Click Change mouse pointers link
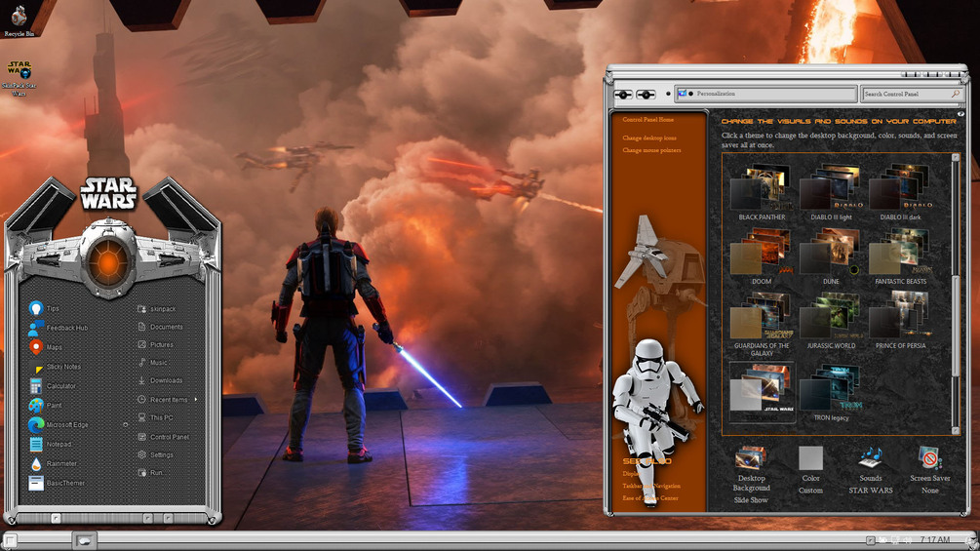The width and height of the screenshot is (980, 551). [652, 150]
